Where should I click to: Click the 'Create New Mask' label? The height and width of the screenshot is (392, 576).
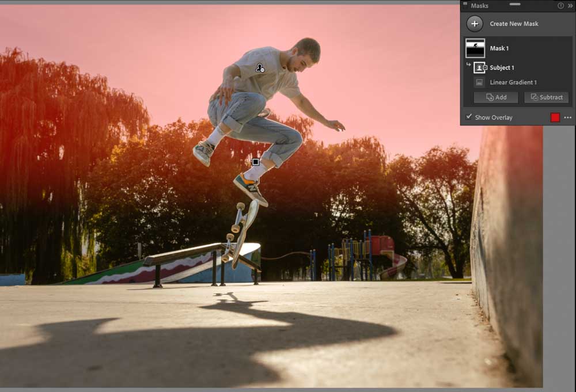(x=514, y=24)
